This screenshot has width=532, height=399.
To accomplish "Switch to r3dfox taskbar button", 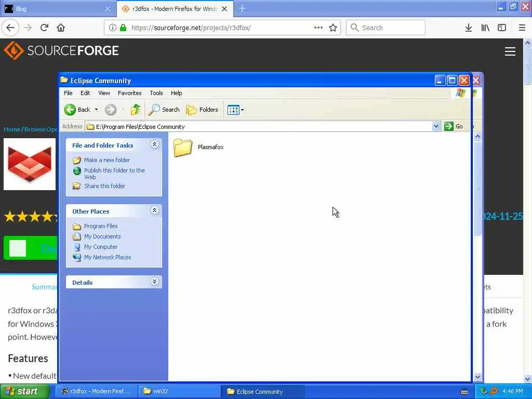I will pyautogui.click(x=96, y=391).
